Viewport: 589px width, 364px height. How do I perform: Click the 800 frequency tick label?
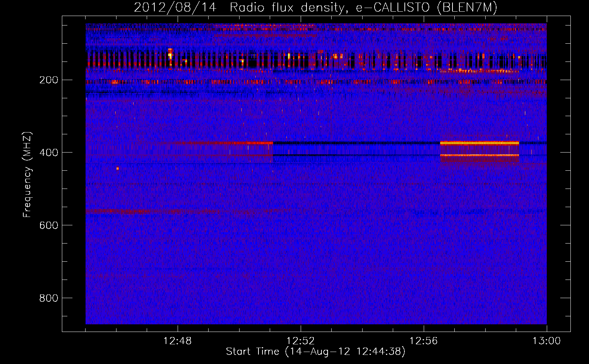click(49, 298)
